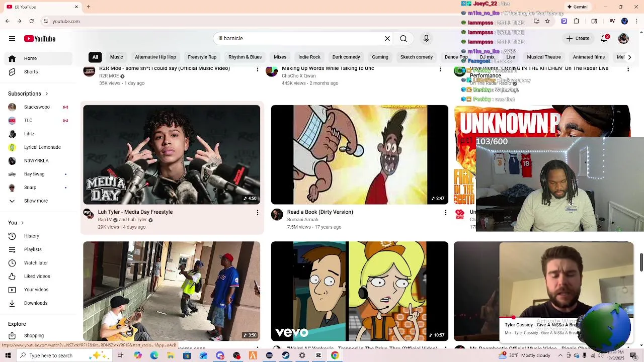Click the YouTube logo
644x362 pixels.
click(x=40, y=39)
